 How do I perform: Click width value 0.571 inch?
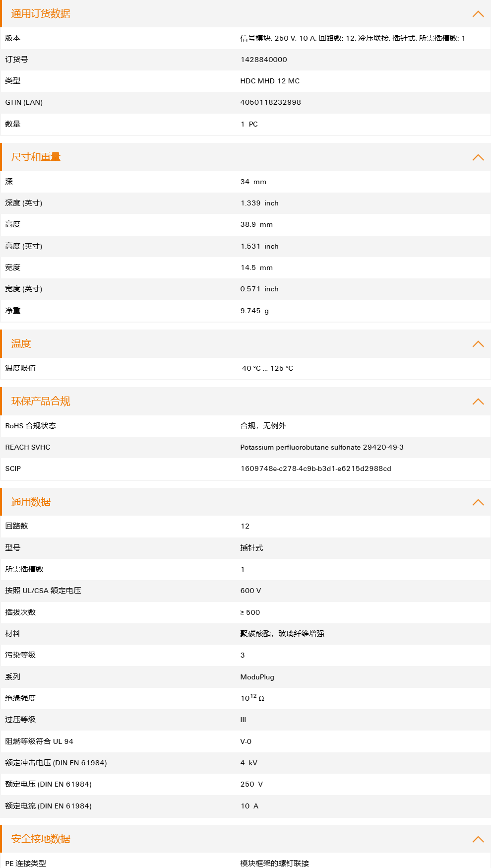coord(259,289)
